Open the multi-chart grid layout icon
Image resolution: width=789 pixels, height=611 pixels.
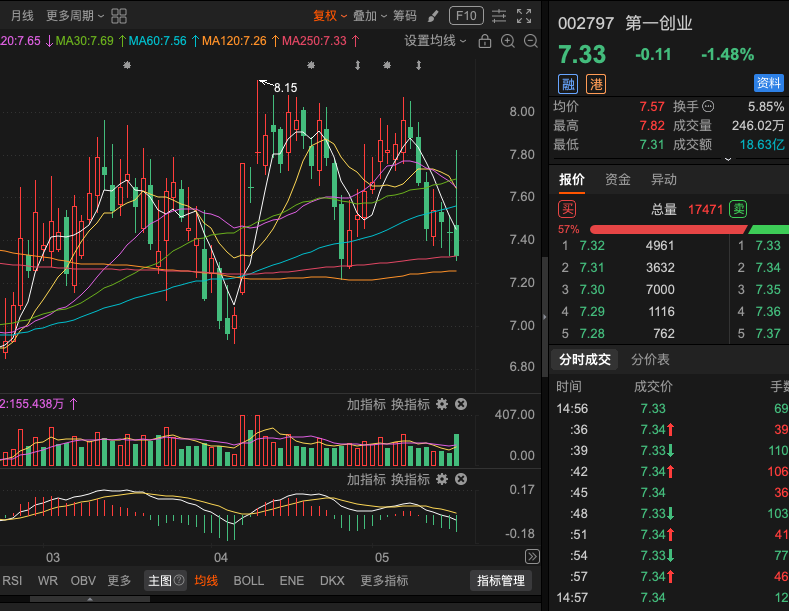pos(119,16)
